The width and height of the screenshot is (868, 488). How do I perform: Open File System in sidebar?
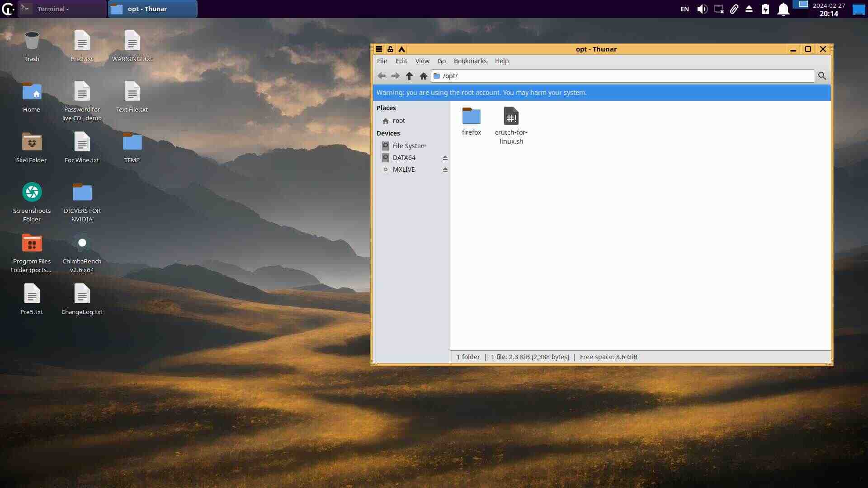click(409, 146)
